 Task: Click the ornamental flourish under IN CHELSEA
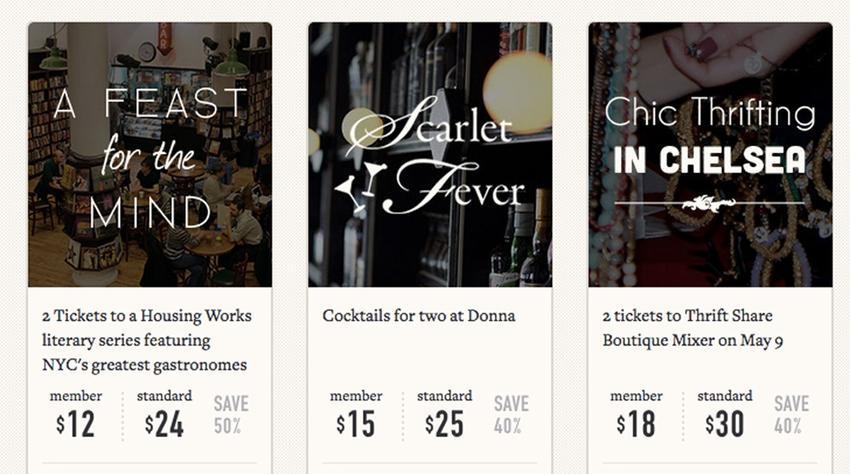click(709, 204)
